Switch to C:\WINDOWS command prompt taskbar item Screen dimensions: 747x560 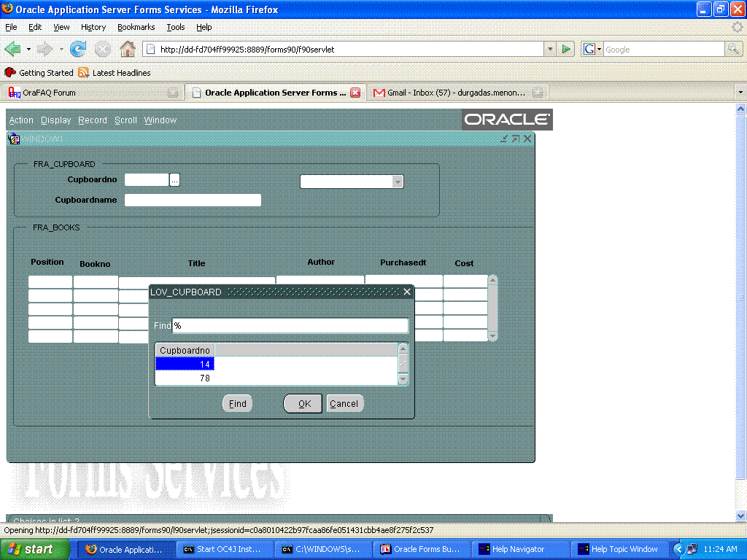tap(322, 549)
